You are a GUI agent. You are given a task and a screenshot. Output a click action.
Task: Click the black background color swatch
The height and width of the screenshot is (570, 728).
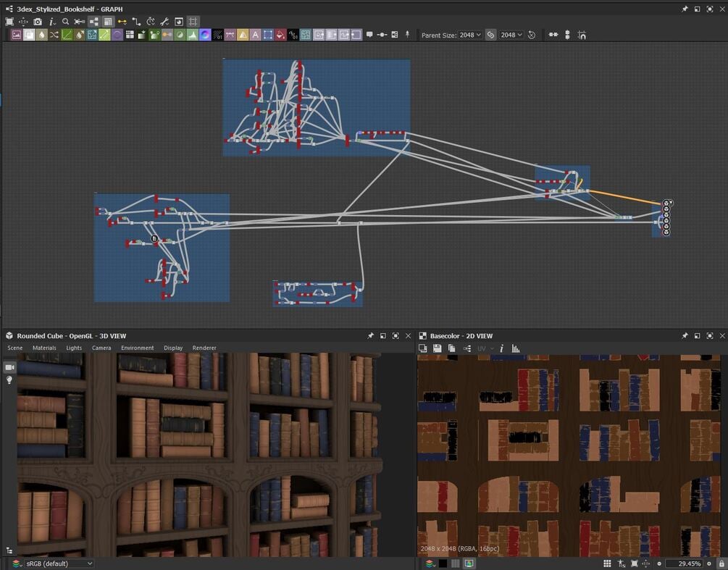pyautogui.click(x=443, y=563)
